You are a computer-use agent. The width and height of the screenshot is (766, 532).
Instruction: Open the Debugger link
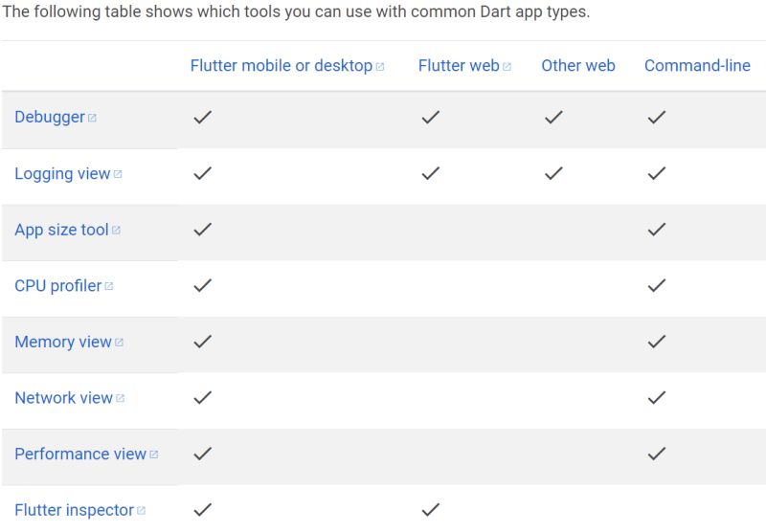click(50, 117)
